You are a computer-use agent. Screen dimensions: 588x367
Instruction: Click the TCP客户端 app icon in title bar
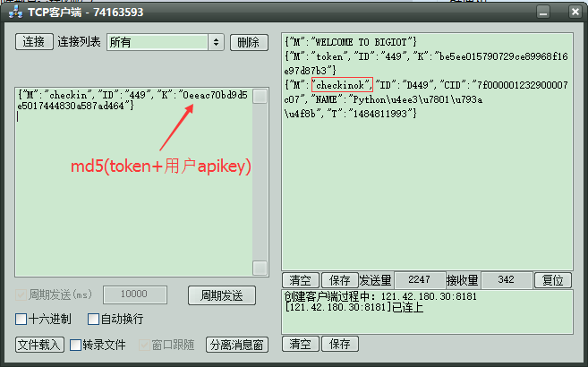(x=15, y=13)
